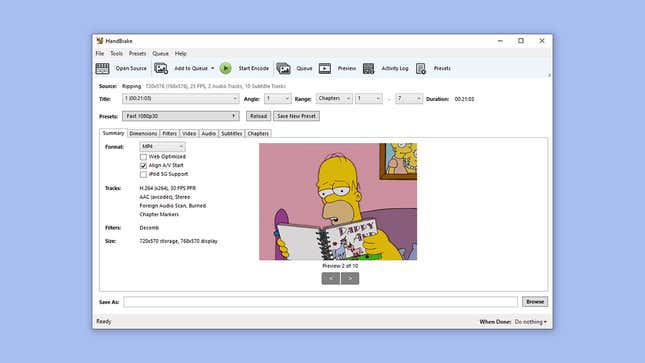This screenshot has height=363, width=645.
Task: Click the Preview 2 of 10 text
Action: [x=340, y=266]
